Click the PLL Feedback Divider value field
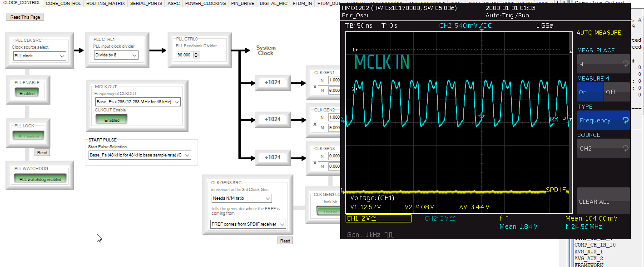The width and height of the screenshot is (644, 267). point(185,55)
